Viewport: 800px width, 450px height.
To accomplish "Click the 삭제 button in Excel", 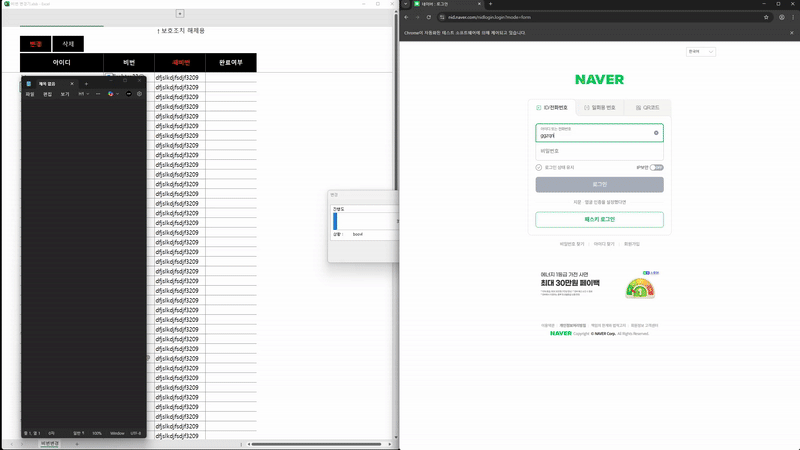I will tap(68, 44).
